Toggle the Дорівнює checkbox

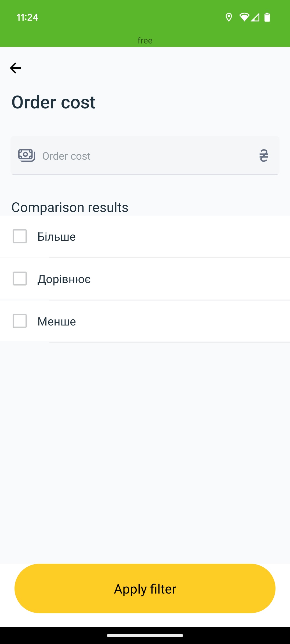pos(20,279)
